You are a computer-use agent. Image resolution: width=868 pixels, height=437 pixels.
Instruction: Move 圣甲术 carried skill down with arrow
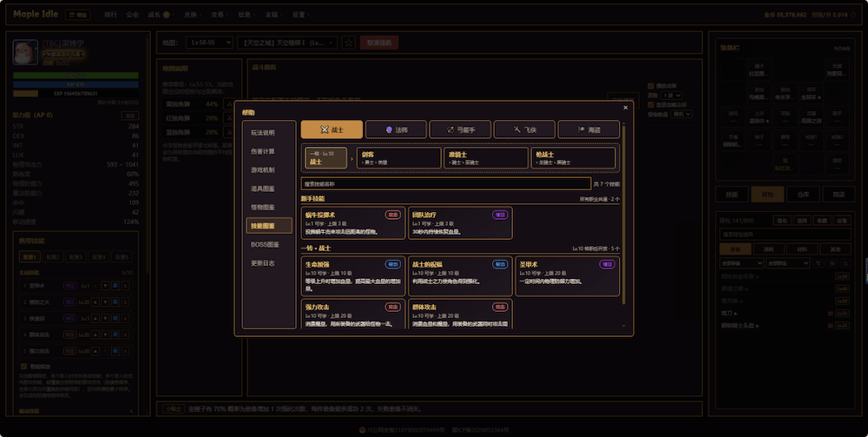coord(105,286)
